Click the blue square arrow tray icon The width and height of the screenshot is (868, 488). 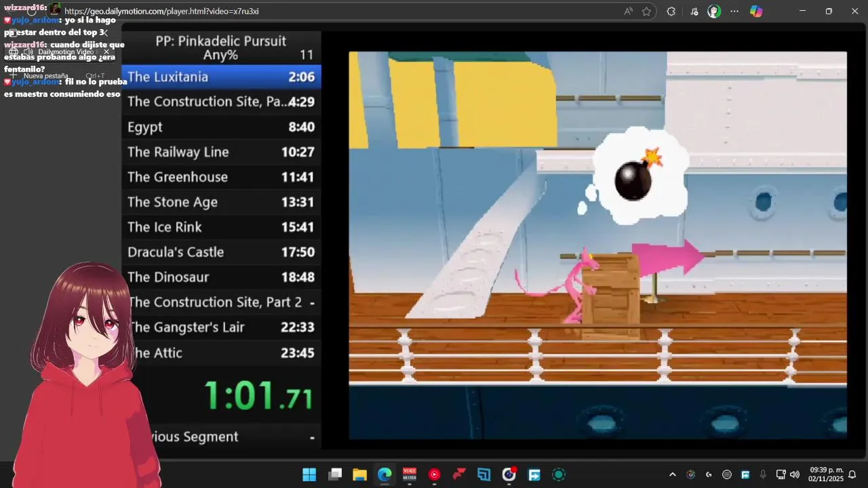coord(745,474)
